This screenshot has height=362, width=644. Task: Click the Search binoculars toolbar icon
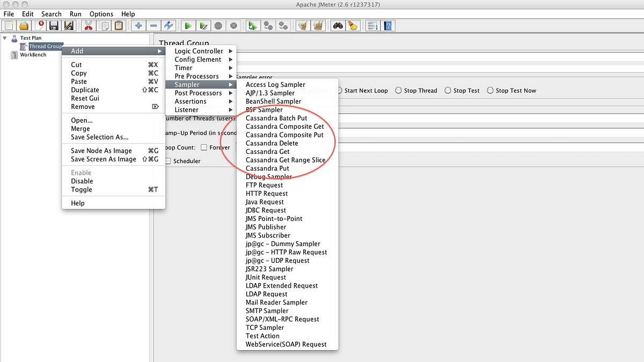click(x=338, y=25)
